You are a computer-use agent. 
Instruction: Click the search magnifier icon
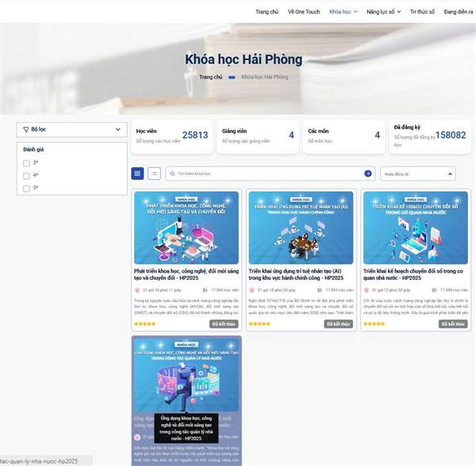coord(172,174)
